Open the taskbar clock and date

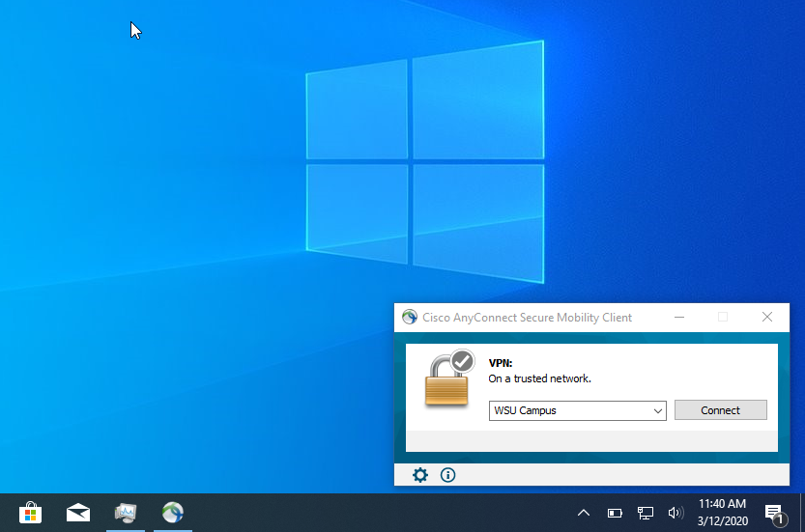tap(722, 513)
